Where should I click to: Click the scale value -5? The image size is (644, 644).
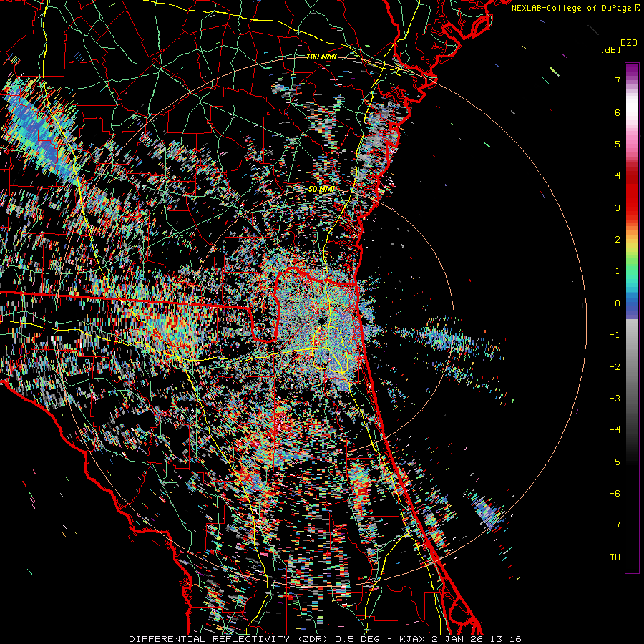pyautogui.click(x=615, y=462)
